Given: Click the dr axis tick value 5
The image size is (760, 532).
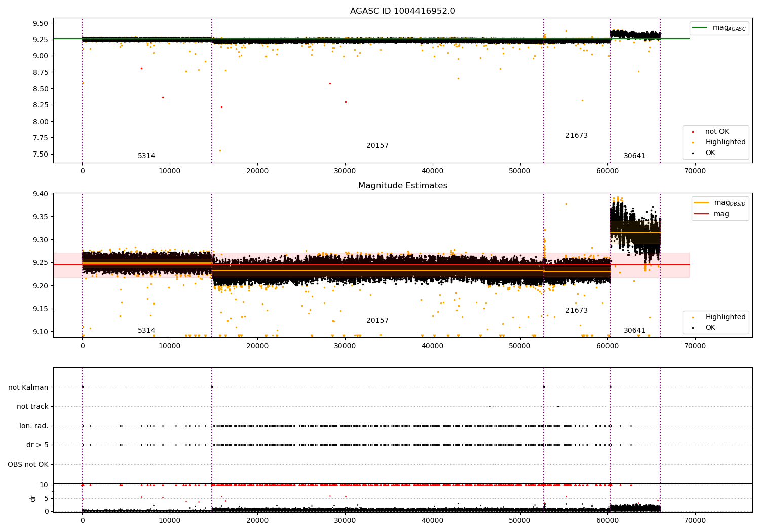Looking at the screenshot, I should point(47,499).
